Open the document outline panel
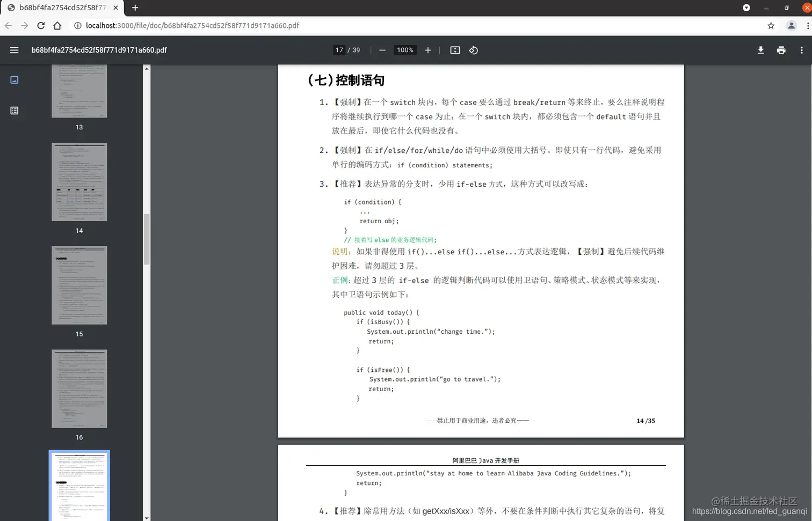This screenshot has height=521, width=812. (x=13, y=111)
